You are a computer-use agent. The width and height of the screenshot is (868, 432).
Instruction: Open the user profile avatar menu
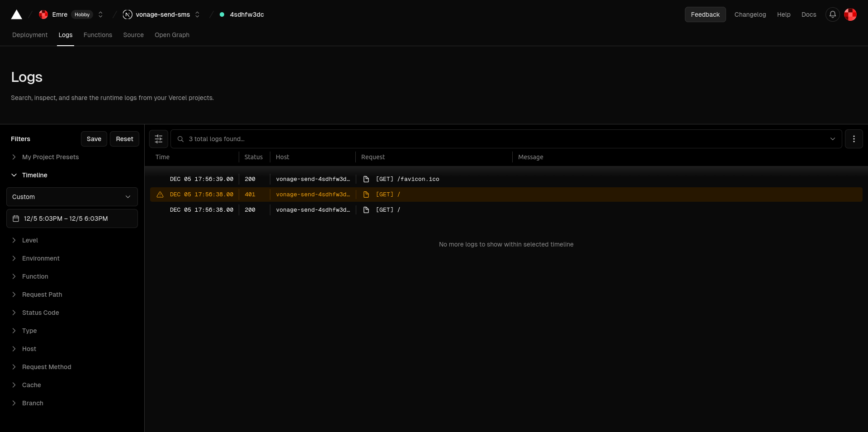(x=850, y=14)
